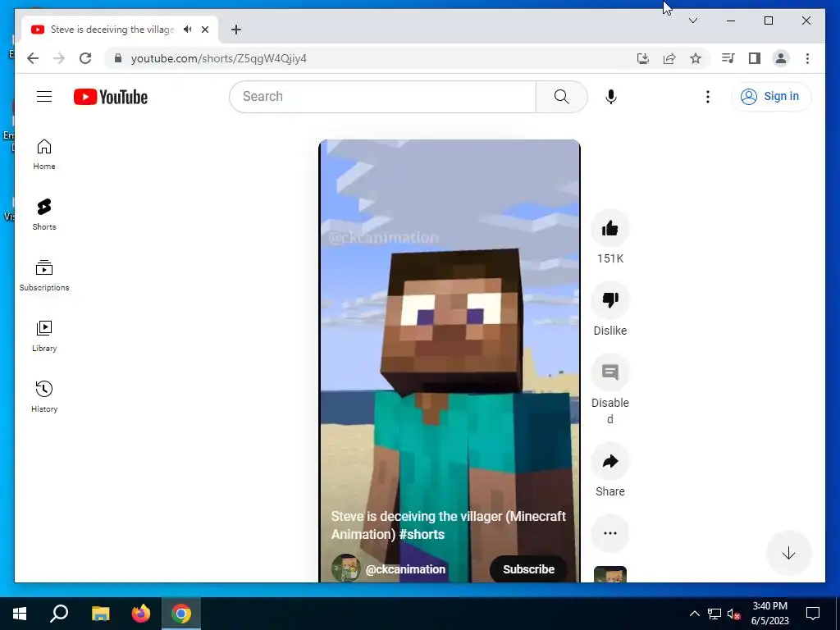Go forward in Chrome
Viewport: 840px width, 630px height.
click(x=59, y=58)
